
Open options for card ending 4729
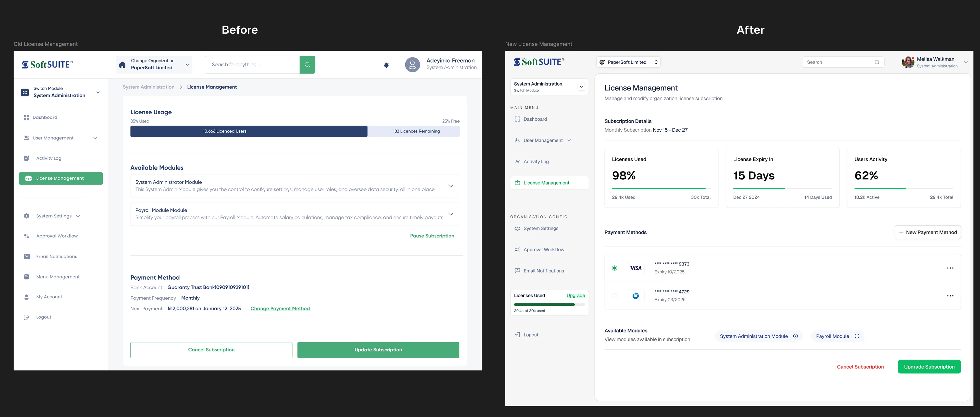950,296
